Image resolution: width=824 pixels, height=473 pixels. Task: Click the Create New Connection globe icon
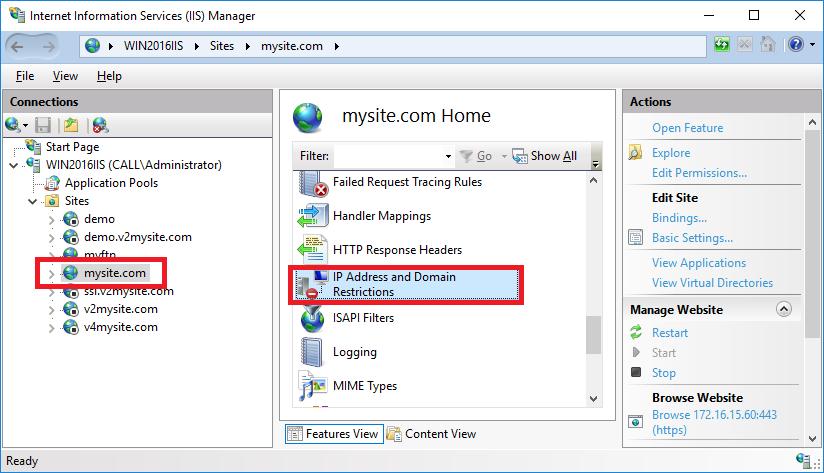[x=12, y=125]
